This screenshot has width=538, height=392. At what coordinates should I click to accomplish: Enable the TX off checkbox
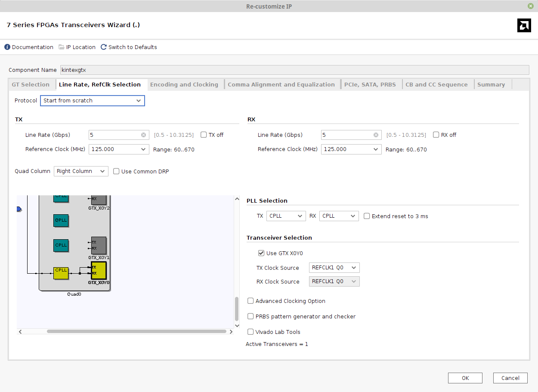click(203, 134)
